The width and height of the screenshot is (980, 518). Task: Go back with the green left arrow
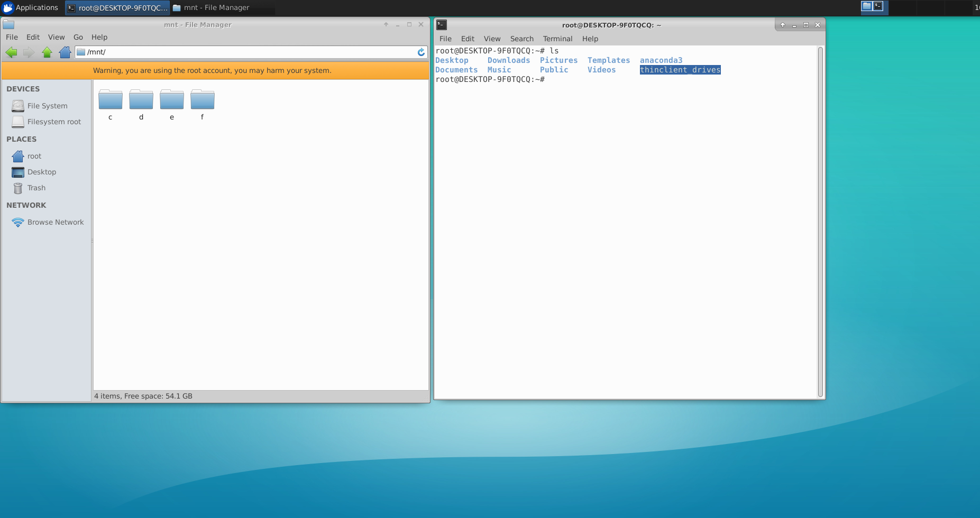[11, 52]
